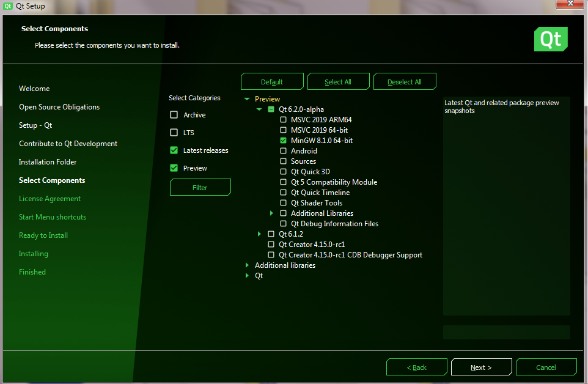Go to next step with Next

481,367
